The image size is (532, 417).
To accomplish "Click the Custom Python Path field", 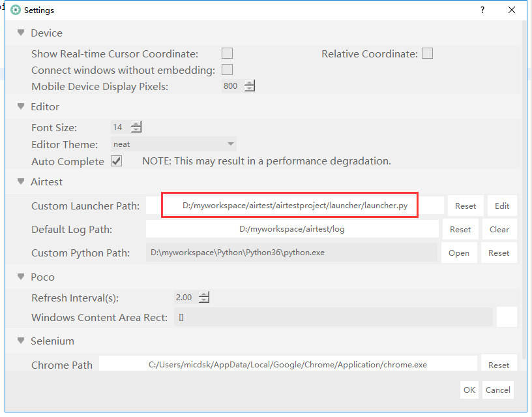I will (x=291, y=253).
